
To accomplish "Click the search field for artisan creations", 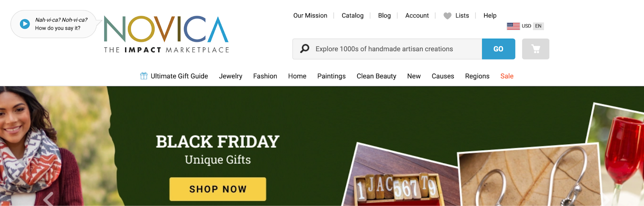I will pyautogui.click(x=387, y=49).
